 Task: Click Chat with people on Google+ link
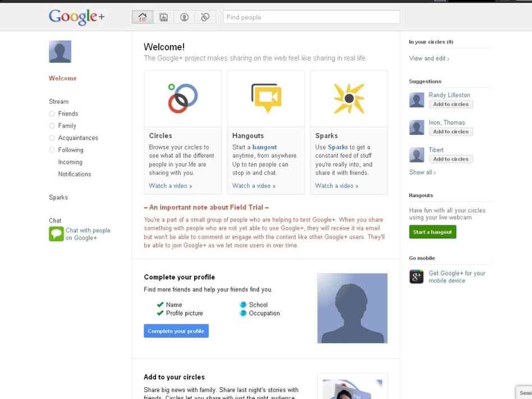coord(88,234)
